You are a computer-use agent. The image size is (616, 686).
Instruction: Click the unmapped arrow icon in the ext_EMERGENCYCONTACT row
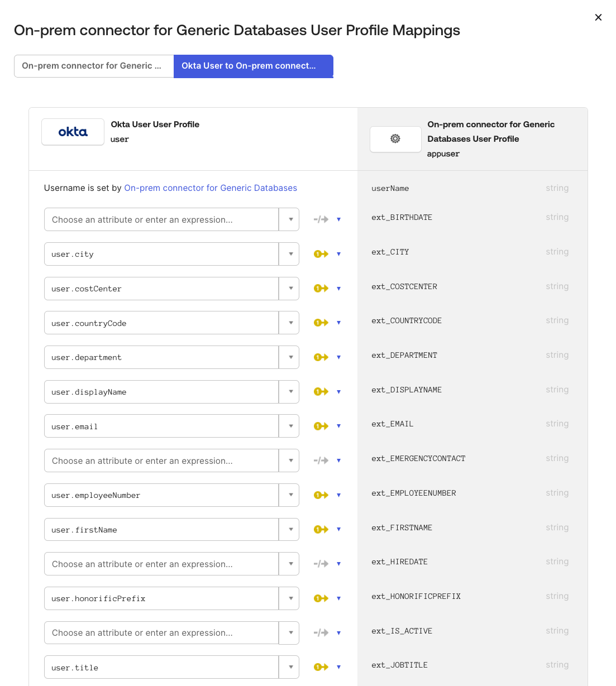click(x=320, y=460)
